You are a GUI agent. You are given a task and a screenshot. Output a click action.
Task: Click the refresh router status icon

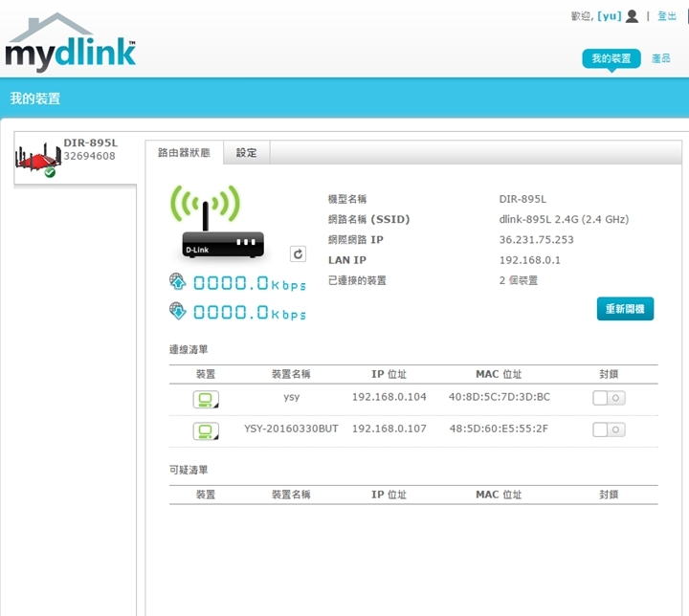click(298, 254)
